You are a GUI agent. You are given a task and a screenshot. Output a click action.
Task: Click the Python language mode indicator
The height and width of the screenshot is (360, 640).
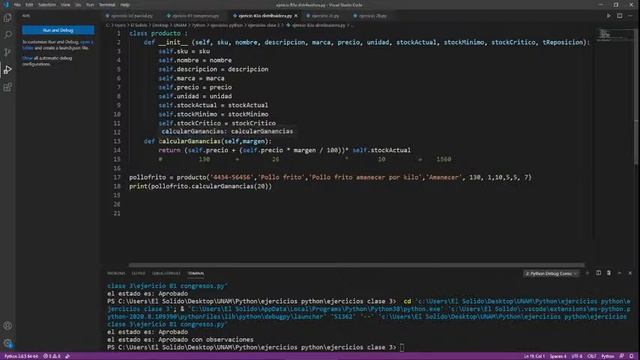608,356
